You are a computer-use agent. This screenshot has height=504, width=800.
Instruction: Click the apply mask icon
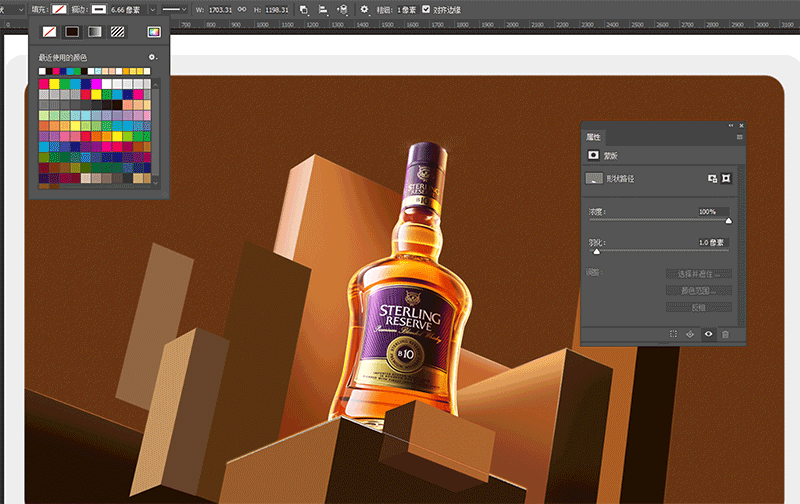[x=690, y=334]
